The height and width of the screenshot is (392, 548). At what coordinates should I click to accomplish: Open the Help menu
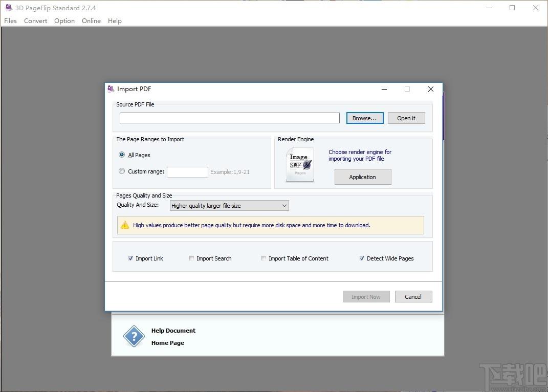pyautogui.click(x=115, y=20)
